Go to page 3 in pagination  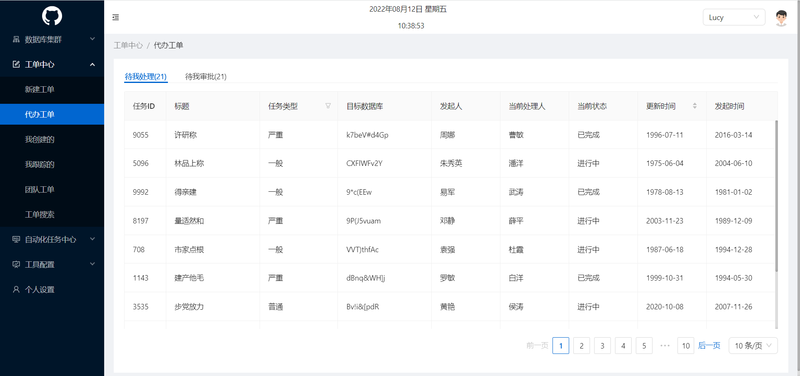click(x=602, y=346)
